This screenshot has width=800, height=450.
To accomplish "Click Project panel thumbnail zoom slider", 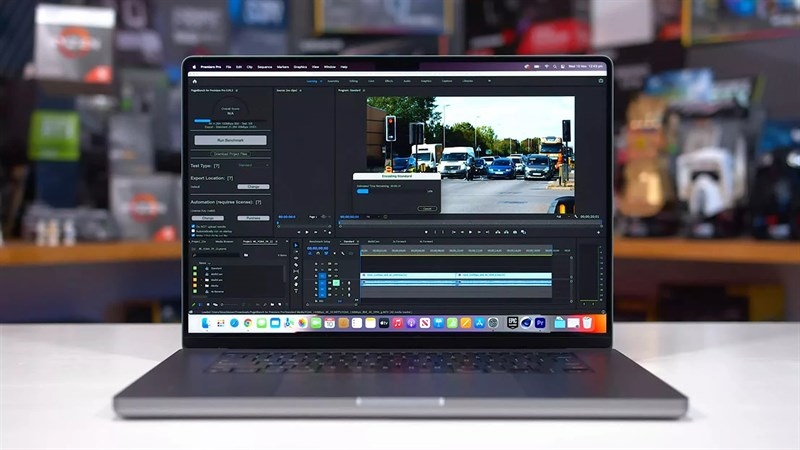I will (x=230, y=304).
